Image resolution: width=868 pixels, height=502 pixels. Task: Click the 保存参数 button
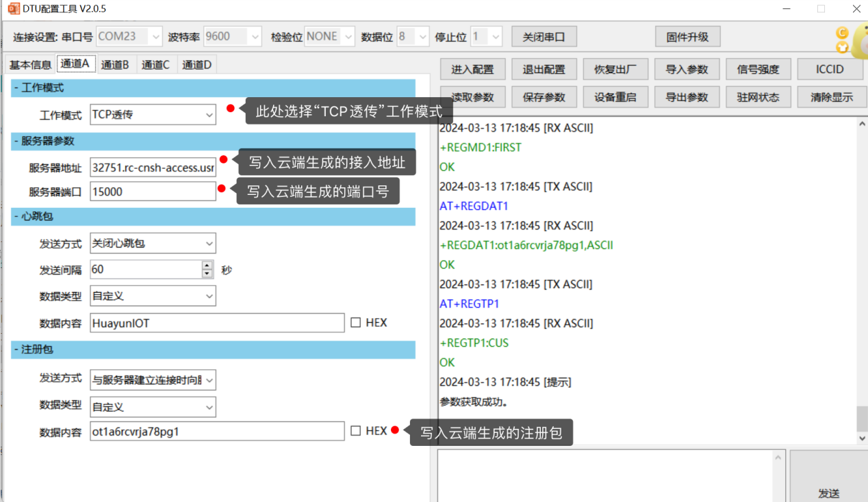click(544, 97)
